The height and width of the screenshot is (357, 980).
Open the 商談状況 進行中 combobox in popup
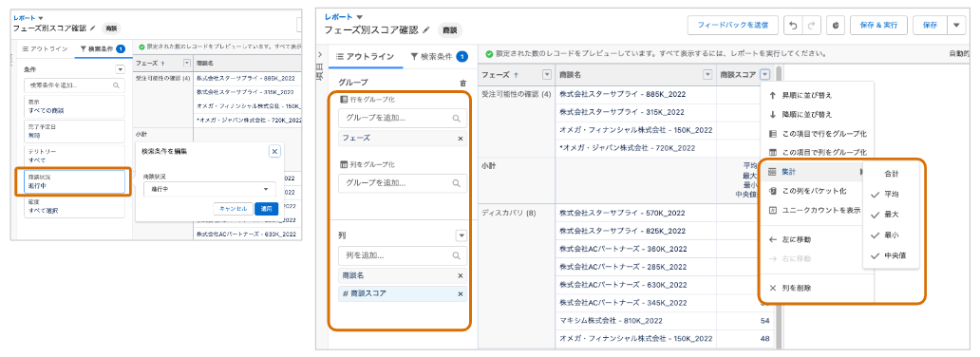pos(209,189)
